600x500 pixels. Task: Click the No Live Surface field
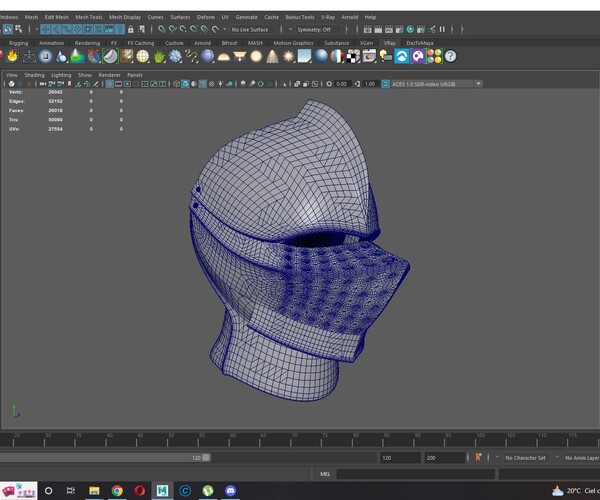(x=254, y=29)
